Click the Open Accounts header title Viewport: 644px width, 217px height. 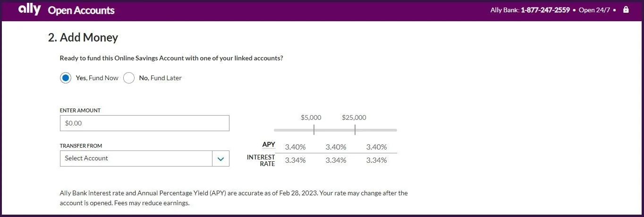pos(81,10)
